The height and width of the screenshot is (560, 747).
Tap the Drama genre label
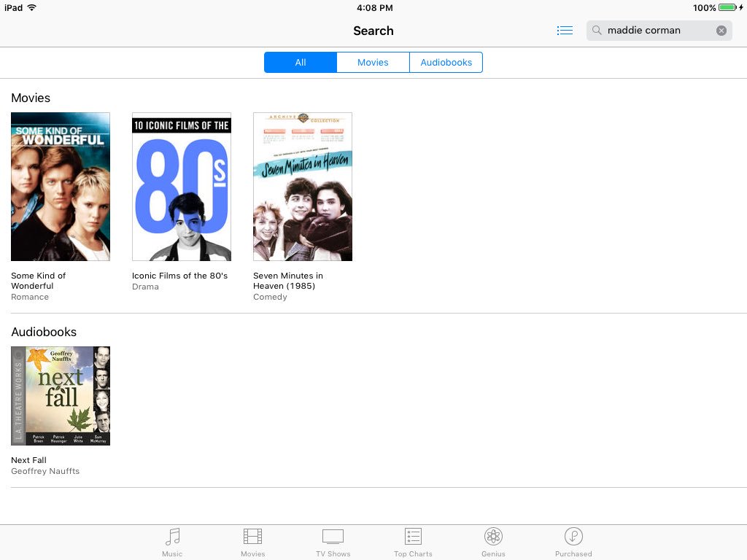point(145,287)
